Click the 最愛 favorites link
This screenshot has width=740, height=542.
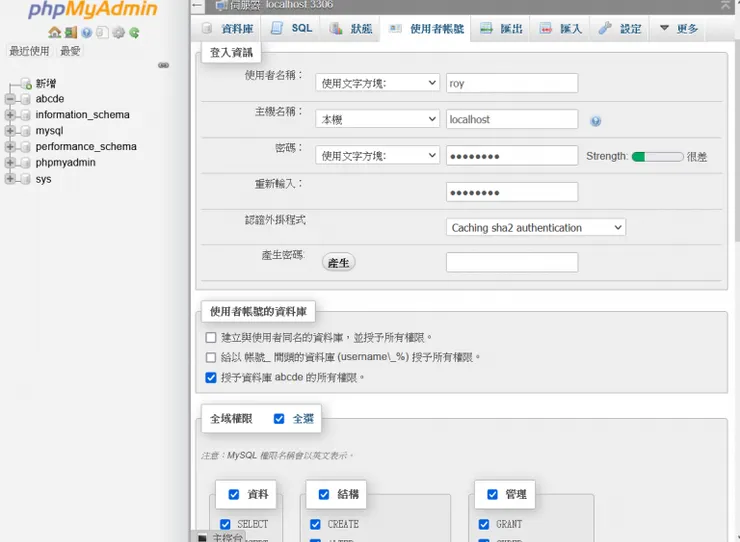pyautogui.click(x=70, y=51)
